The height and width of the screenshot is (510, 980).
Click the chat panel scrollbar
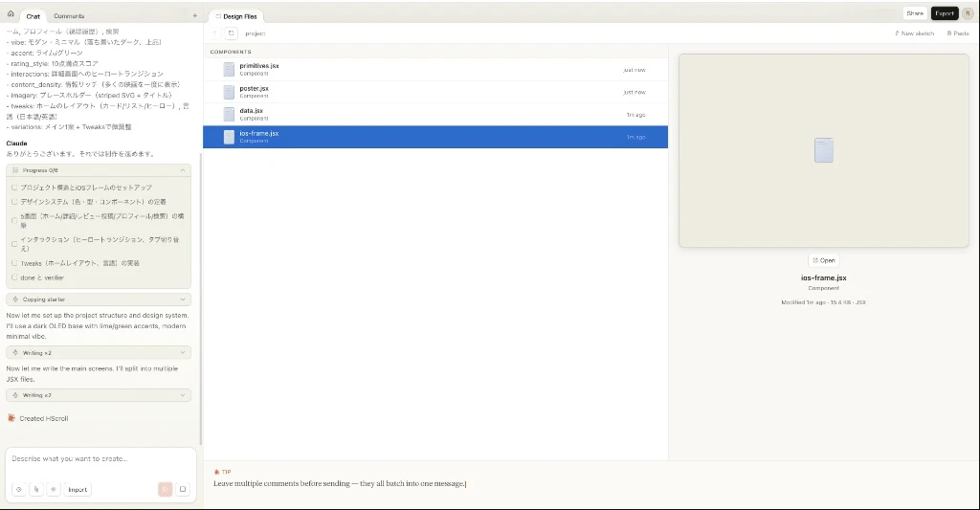201,300
